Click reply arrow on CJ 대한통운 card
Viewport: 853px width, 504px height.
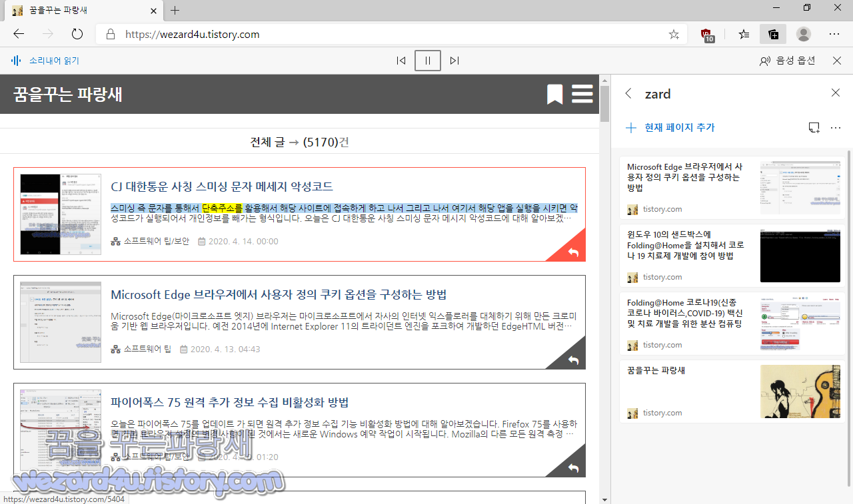point(573,252)
